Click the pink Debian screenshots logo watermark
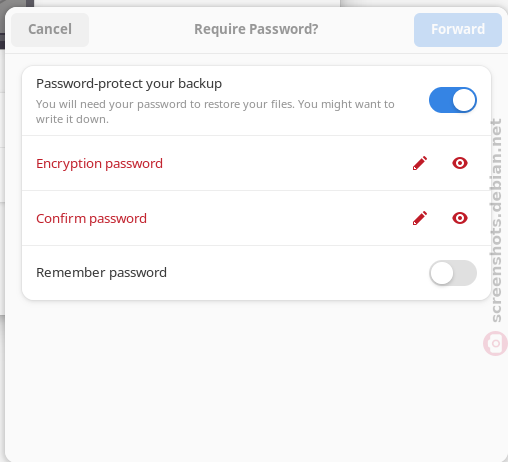Screen dimensions: 508x462 click(495, 343)
